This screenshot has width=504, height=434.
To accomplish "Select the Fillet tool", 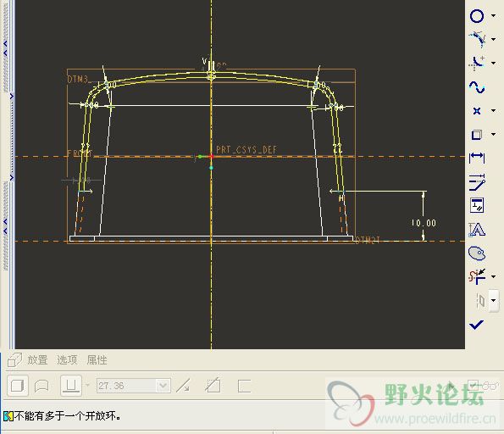I will click(477, 63).
